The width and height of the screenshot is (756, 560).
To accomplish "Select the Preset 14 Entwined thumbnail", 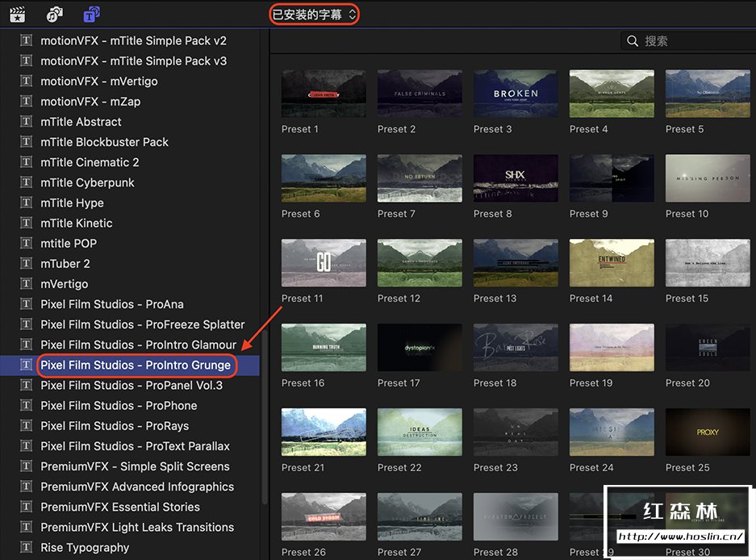I will [x=612, y=263].
